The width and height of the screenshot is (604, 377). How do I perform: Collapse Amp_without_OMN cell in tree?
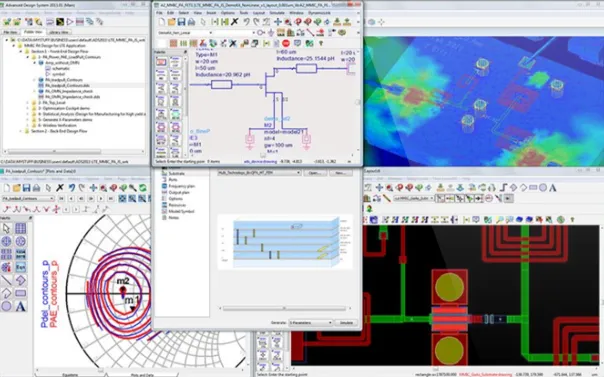click(x=35, y=62)
